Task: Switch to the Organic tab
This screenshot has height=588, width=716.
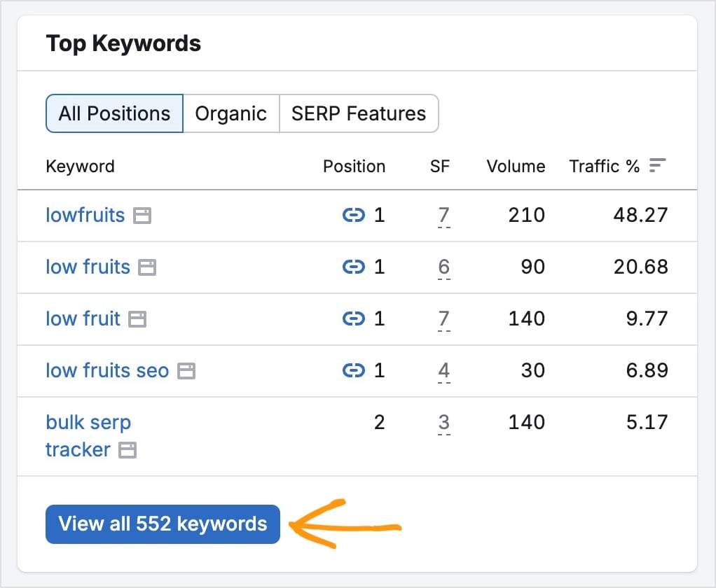Action: pyautogui.click(x=231, y=113)
